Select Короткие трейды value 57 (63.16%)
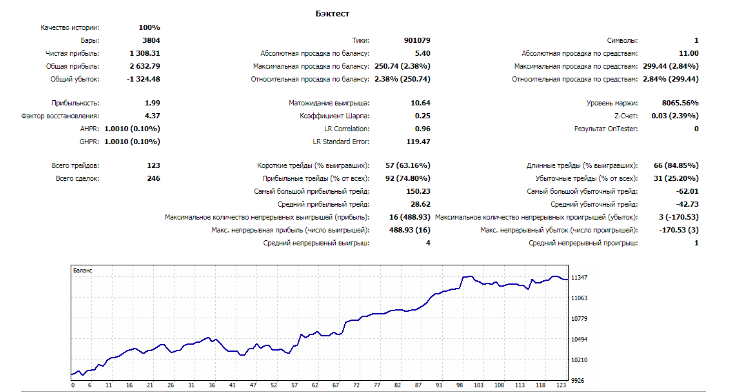The height and width of the screenshot is (392, 738). [408, 166]
